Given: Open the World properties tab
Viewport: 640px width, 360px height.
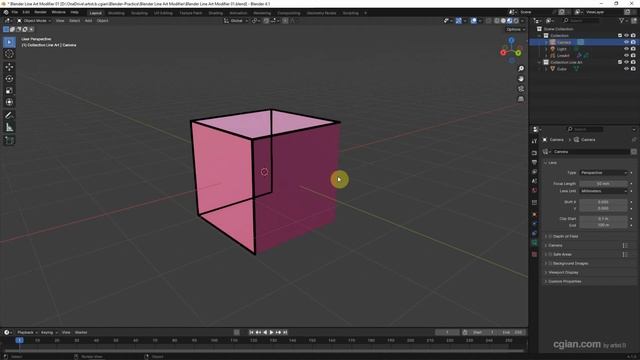Looking at the screenshot, I should (x=534, y=190).
